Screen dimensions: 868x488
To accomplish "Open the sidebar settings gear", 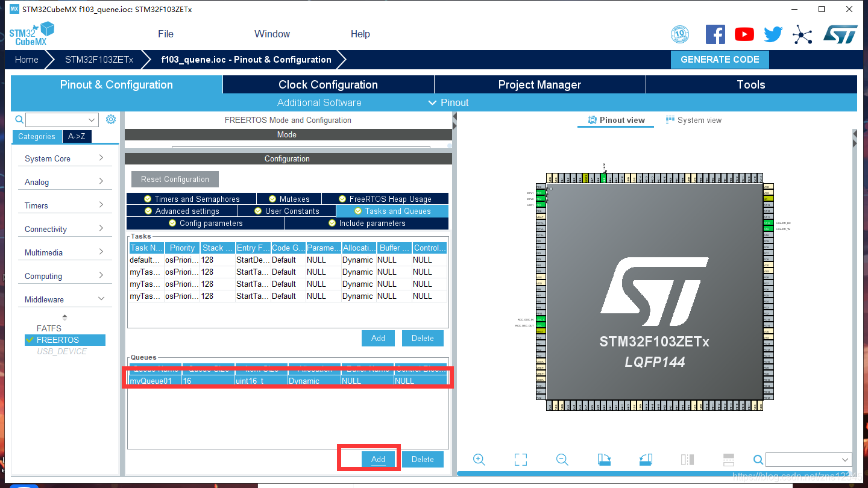I will tap(110, 119).
